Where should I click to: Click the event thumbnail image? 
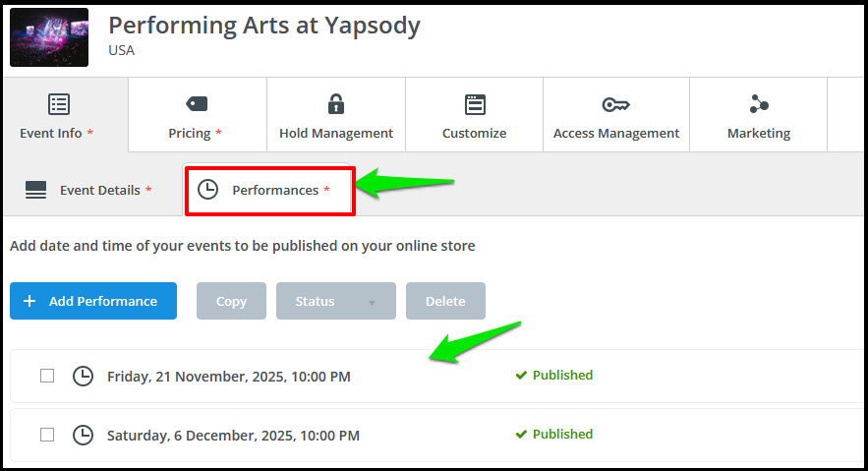tap(49, 37)
